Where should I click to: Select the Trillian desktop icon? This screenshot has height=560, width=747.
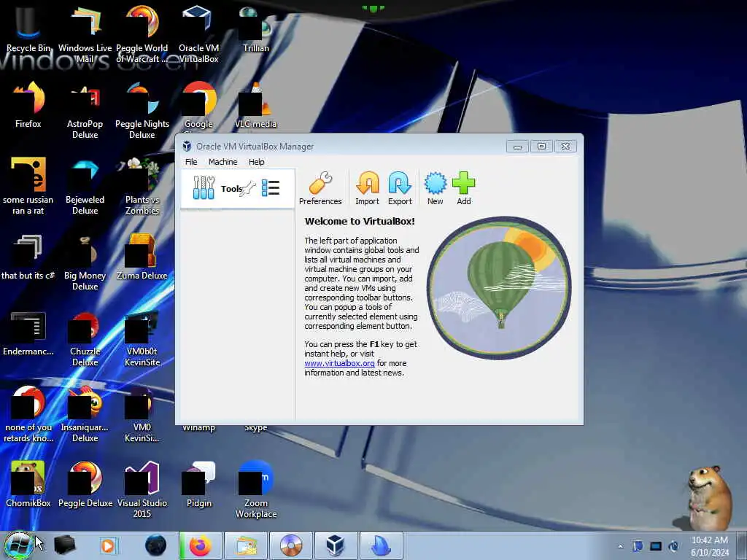(256, 29)
